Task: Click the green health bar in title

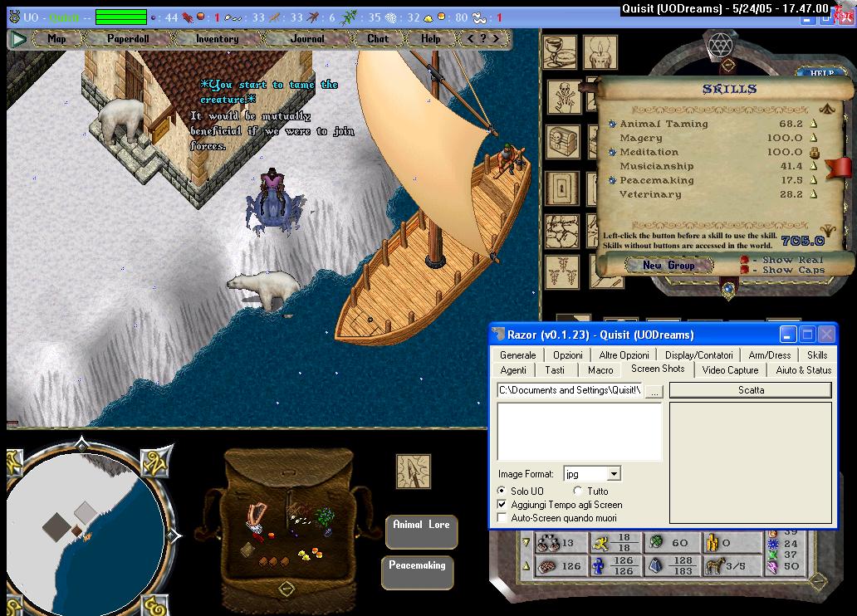Action: (x=121, y=17)
